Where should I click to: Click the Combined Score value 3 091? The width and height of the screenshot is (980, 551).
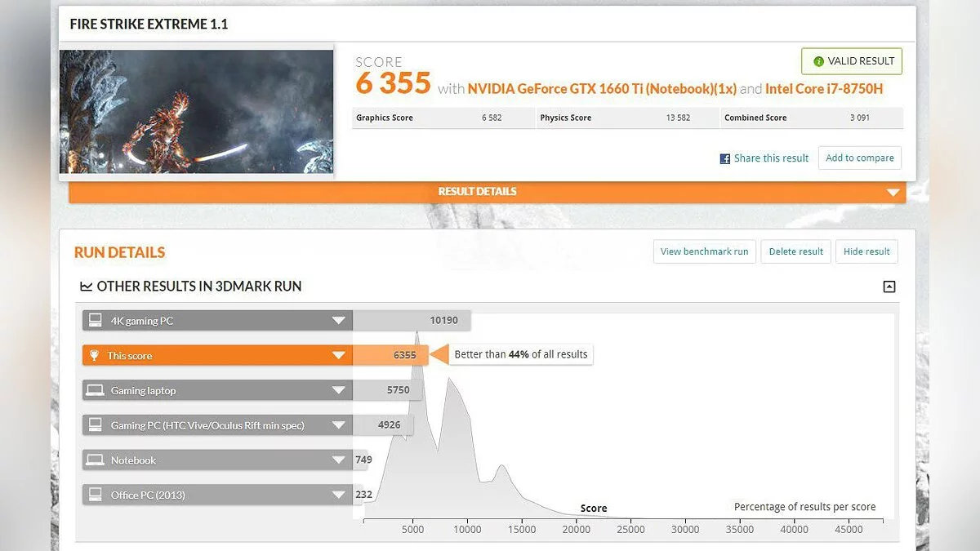pos(859,118)
